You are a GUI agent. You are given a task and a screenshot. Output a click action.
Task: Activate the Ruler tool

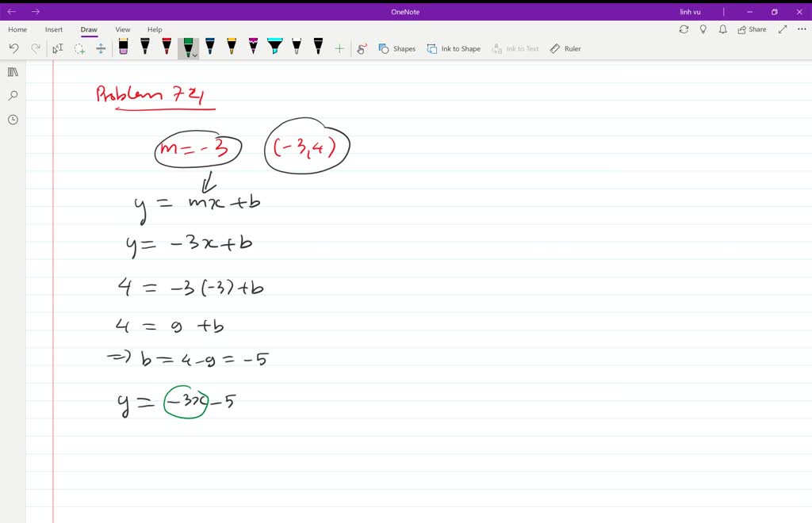565,48
